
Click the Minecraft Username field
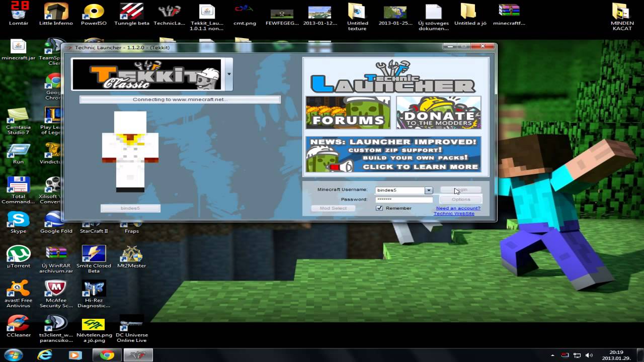point(400,190)
